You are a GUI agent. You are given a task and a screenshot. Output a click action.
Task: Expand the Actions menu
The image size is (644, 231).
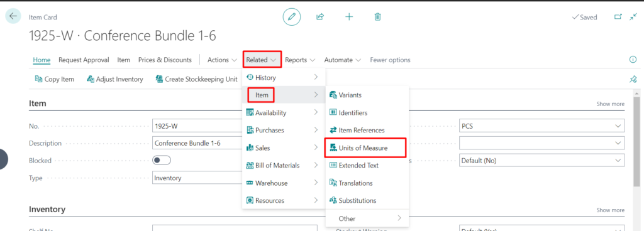(x=222, y=60)
